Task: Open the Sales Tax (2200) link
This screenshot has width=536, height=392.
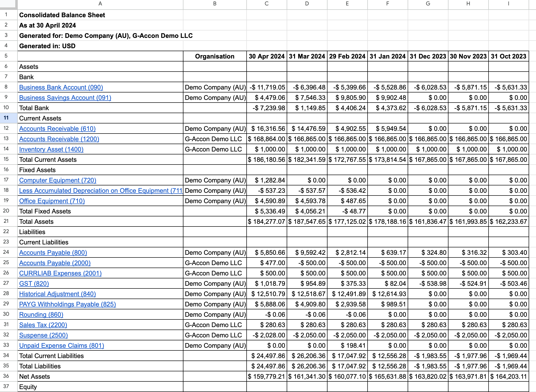Action: coord(43,325)
